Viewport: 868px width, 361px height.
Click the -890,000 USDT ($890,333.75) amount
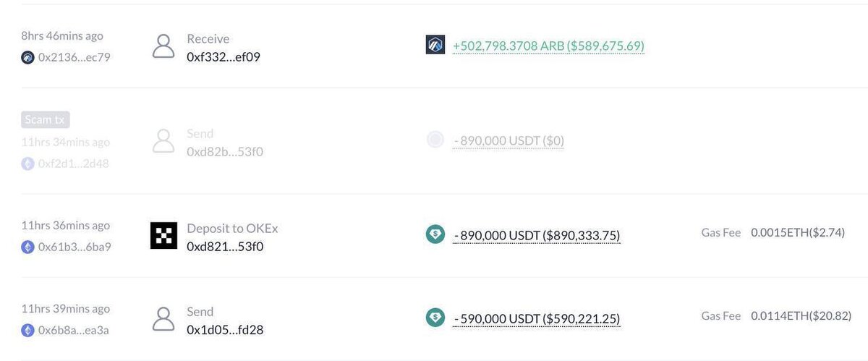point(536,235)
